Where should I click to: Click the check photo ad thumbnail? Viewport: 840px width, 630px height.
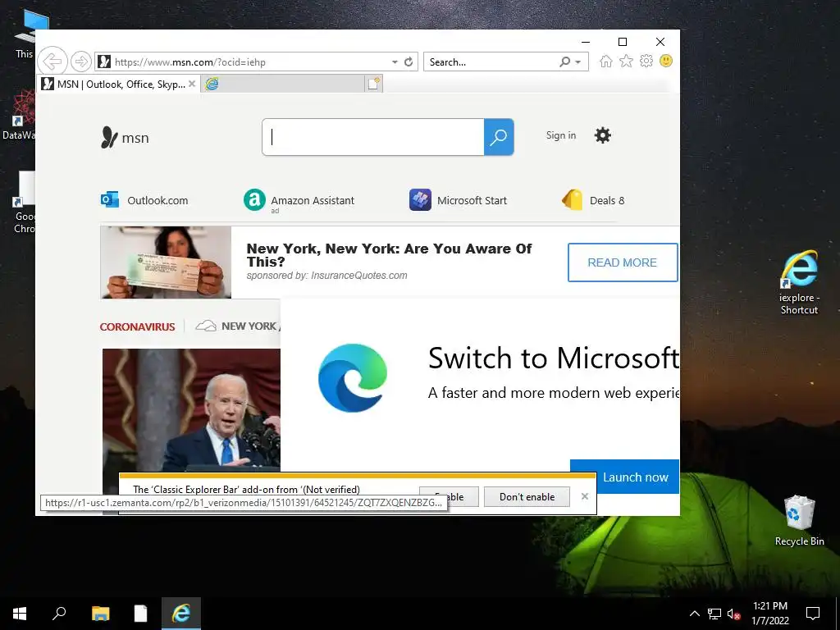166,262
